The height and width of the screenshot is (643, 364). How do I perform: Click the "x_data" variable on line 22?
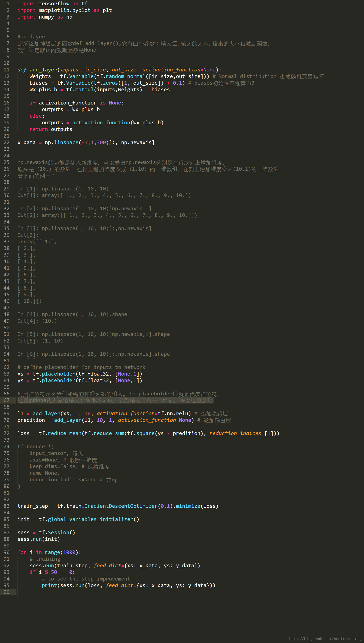pos(26,142)
